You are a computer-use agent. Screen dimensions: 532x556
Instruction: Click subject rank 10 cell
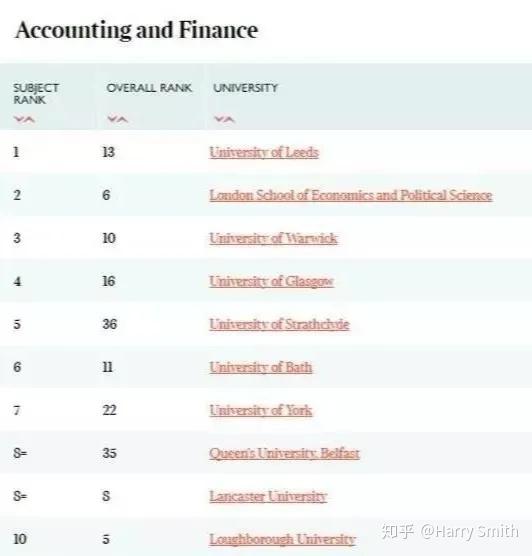click(x=20, y=539)
